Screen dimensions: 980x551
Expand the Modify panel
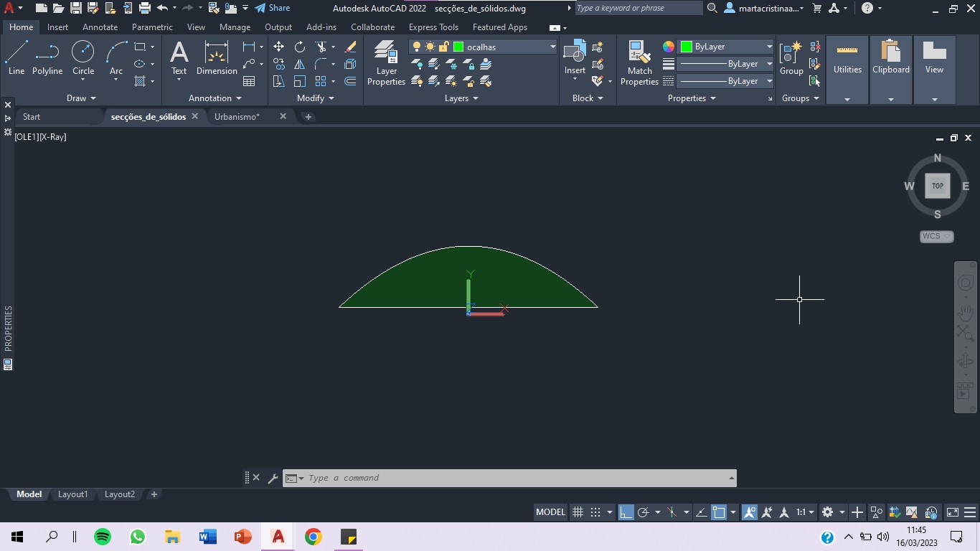tap(316, 98)
